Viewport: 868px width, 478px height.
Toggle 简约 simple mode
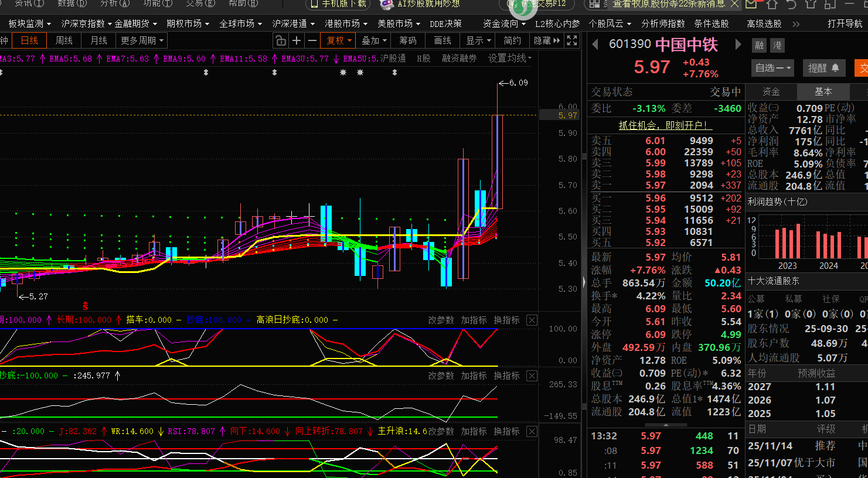click(x=512, y=40)
